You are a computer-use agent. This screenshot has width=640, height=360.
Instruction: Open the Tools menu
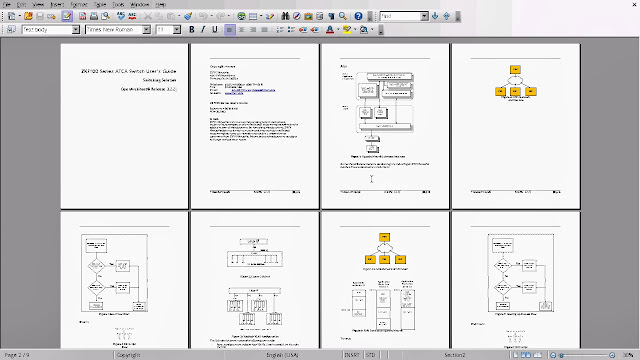click(x=118, y=4)
